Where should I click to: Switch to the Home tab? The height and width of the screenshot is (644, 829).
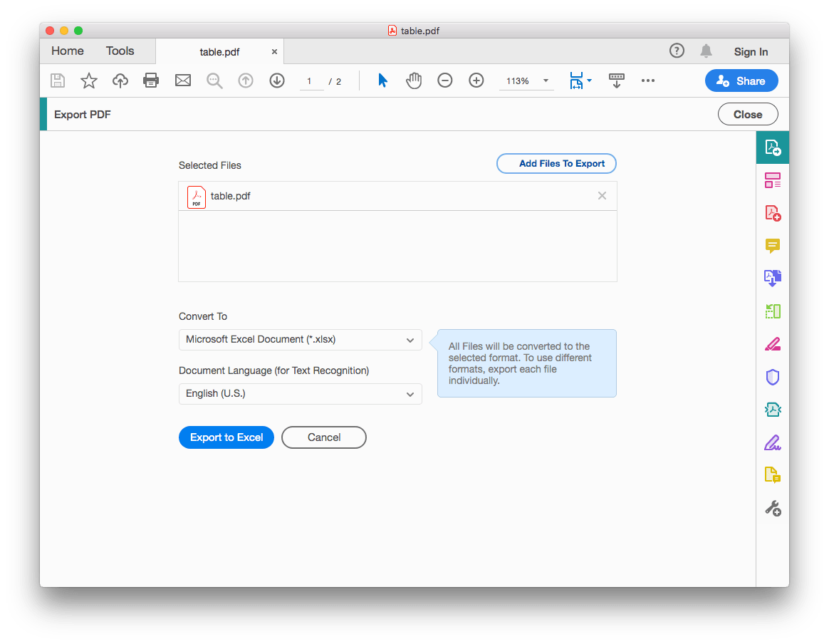[68, 51]
